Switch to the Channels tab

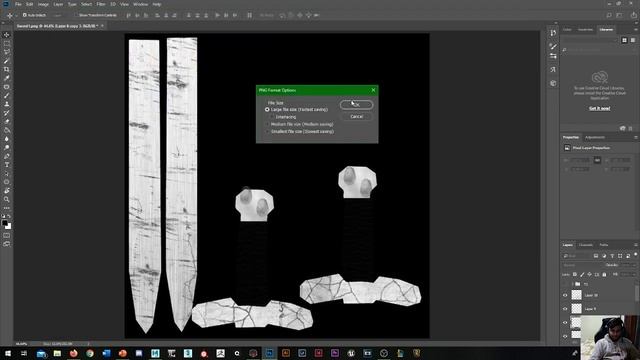pos(586,245)
